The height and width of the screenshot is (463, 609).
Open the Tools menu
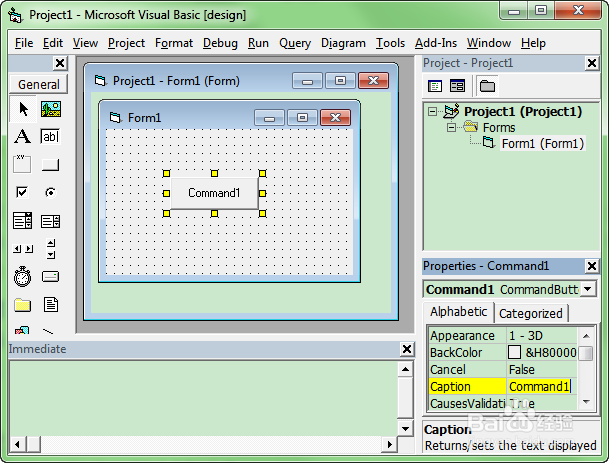[390, 43]
